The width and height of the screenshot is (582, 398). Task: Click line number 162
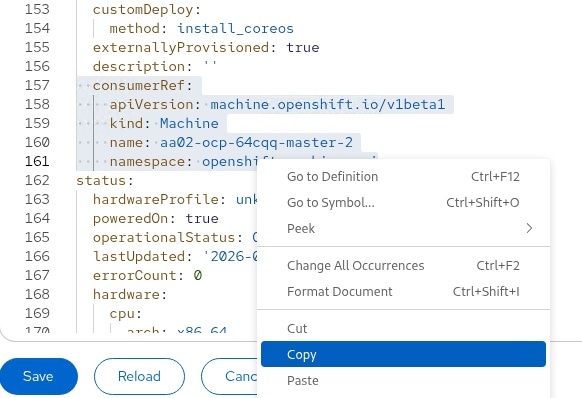[x=37, y=180]
